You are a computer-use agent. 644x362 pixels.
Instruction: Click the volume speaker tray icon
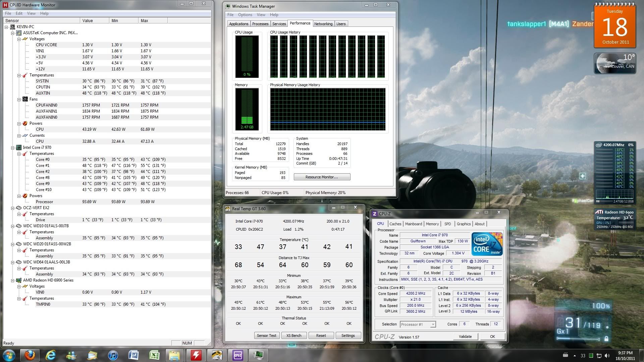pos(607,356)
